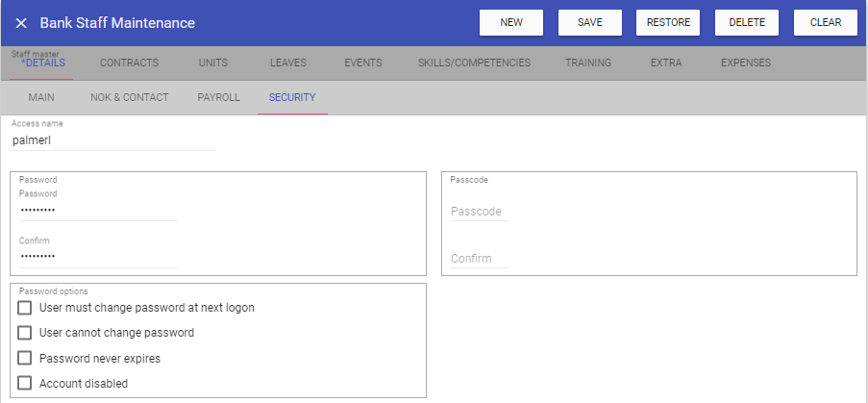Enable User must change password at next logon

25,308
